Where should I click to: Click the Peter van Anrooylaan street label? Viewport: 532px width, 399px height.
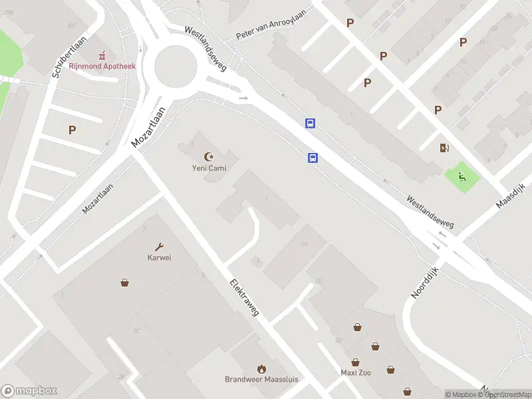tap(271, 25)
